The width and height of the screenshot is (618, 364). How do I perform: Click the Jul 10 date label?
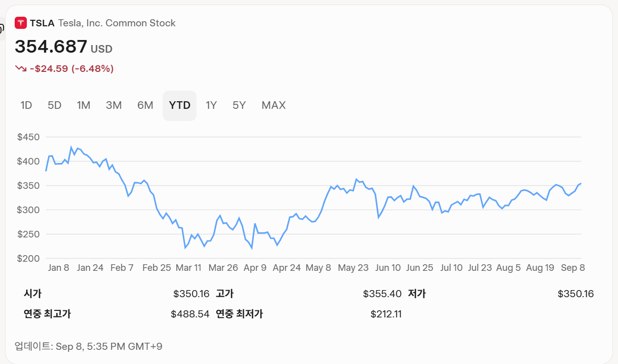pos(451,268)
